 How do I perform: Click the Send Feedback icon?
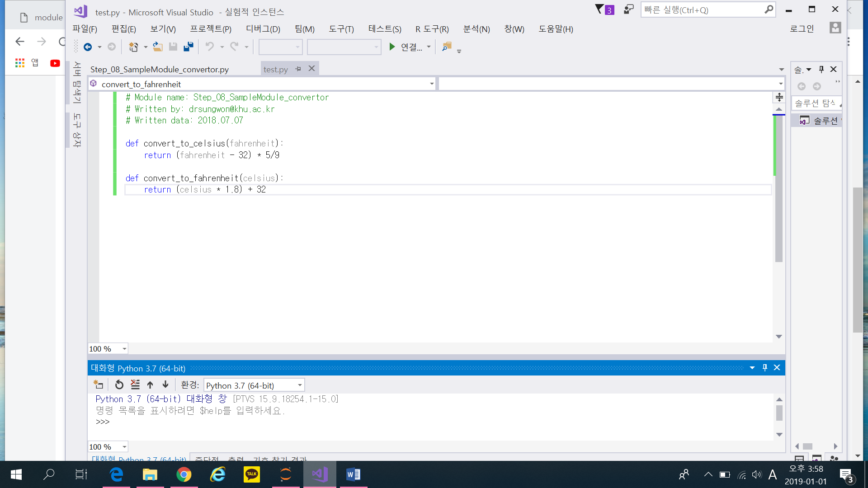coord(628,9)
